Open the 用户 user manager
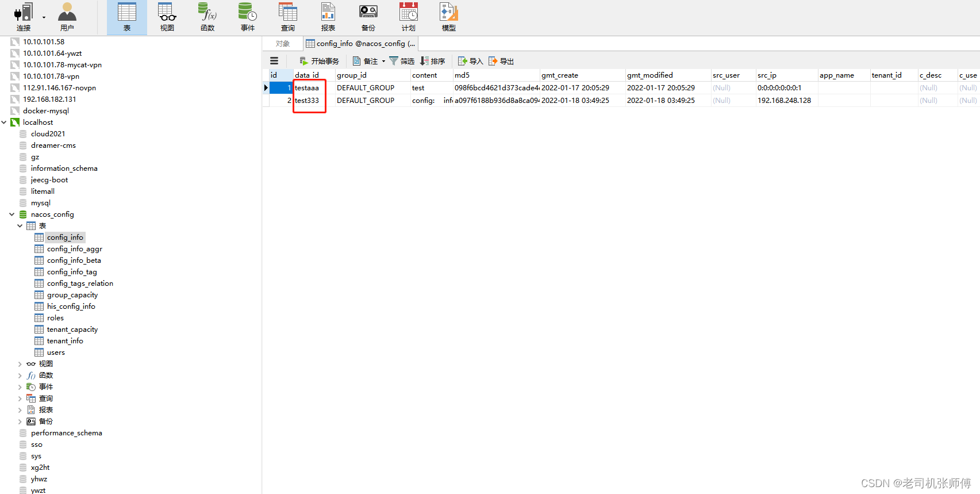 tap(67, 17)
